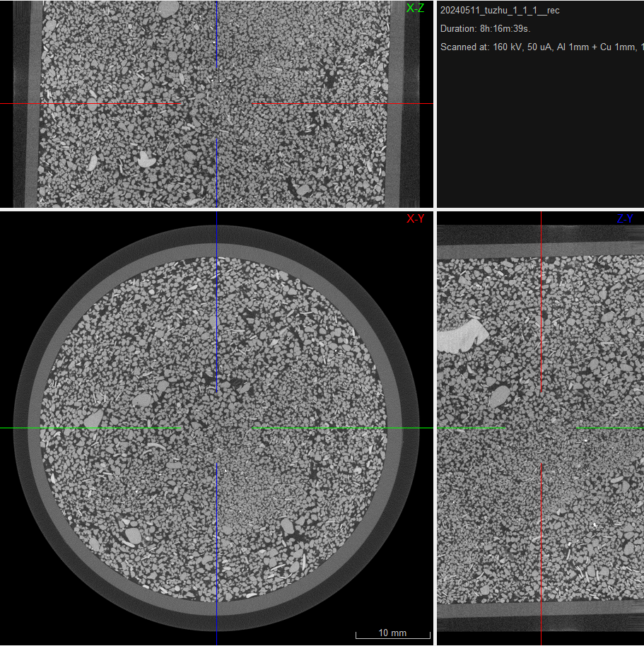Image resolution: width=644 pixels, height=646 pixels.
Task: Click the crosshair center in X-Z view
Action: 216,104
